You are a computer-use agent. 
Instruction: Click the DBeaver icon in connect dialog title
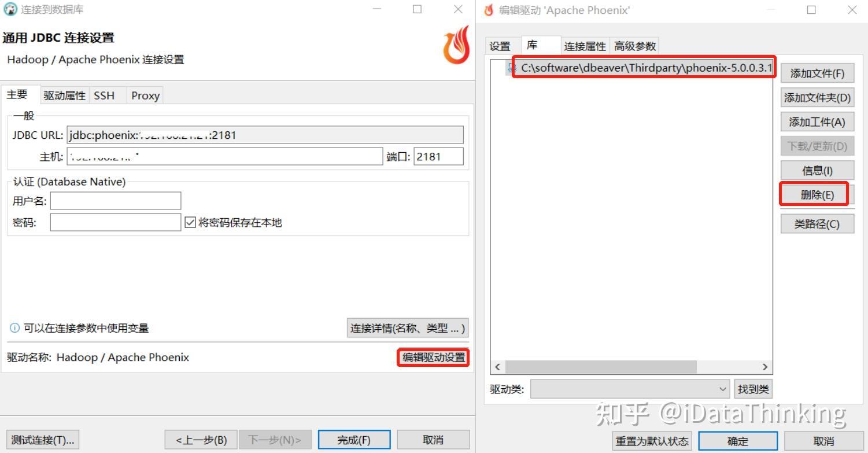[x=10, y=10]
